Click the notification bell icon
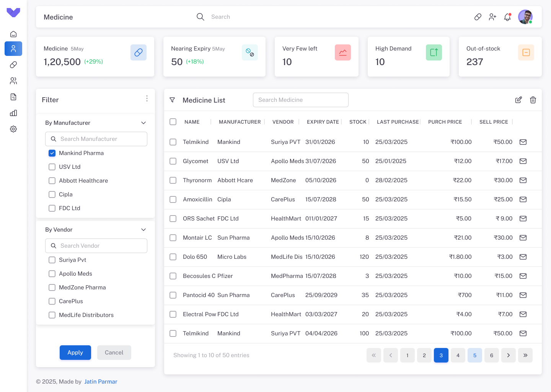Screen dimensions: 551x392 pyautogui.click(x=507, y=17)
